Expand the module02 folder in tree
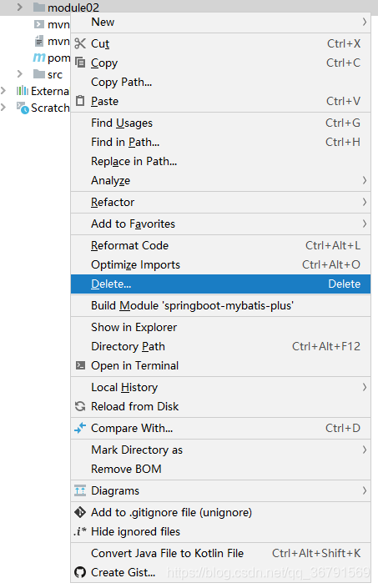The height and width of the screenshot is (588, 378). pyautogui.click(x=20, y=8)
